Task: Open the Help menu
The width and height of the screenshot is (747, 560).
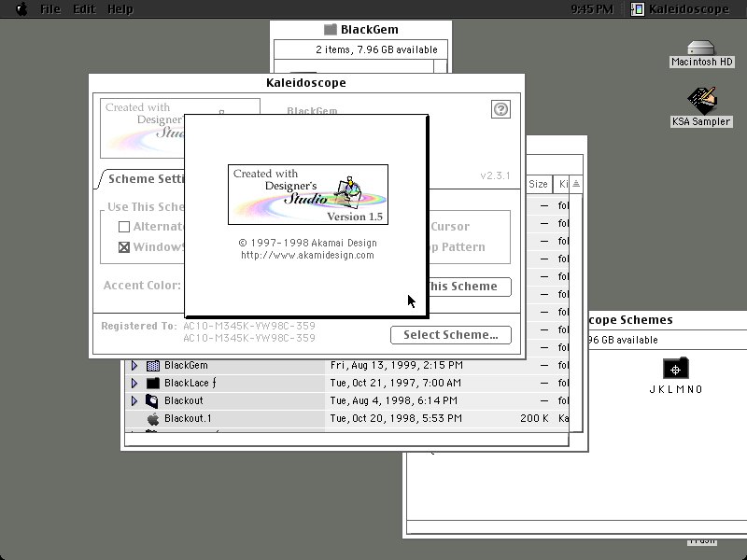Action: coord(120,9)
